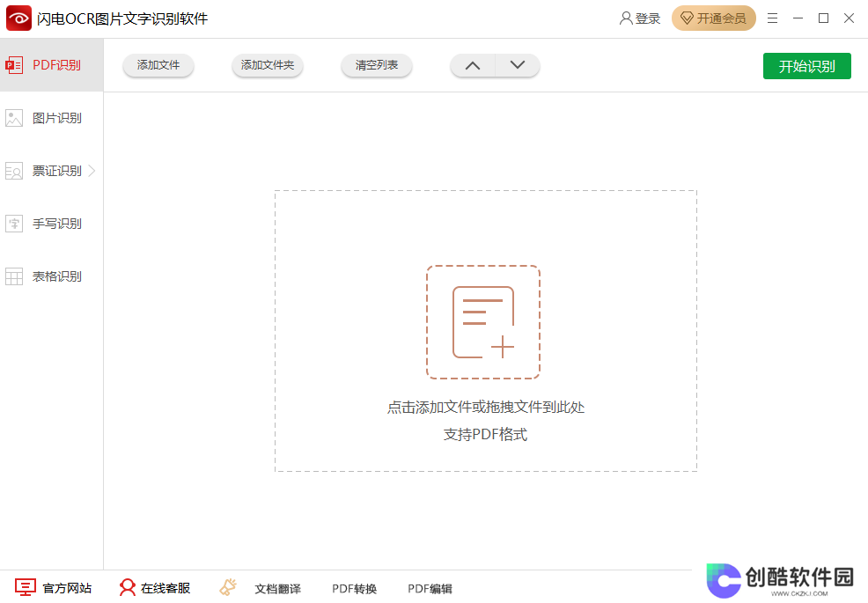This screenshot has height=603, width=868.
Task: Click the red eye app logo
Action: tap(18, 18)
